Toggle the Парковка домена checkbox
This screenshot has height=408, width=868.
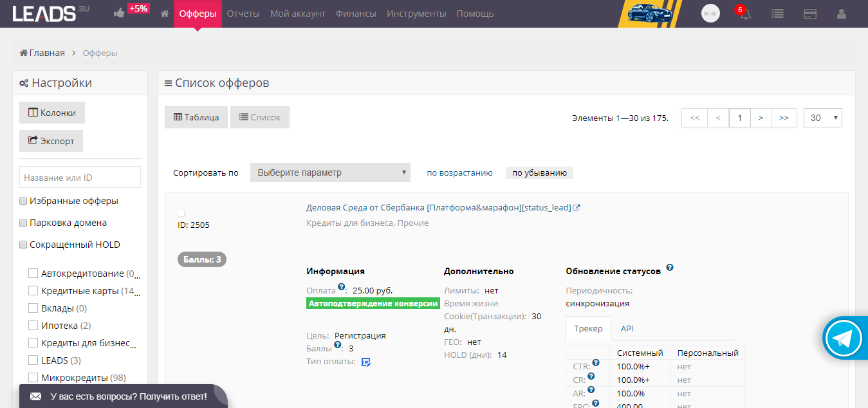[23, 223]
